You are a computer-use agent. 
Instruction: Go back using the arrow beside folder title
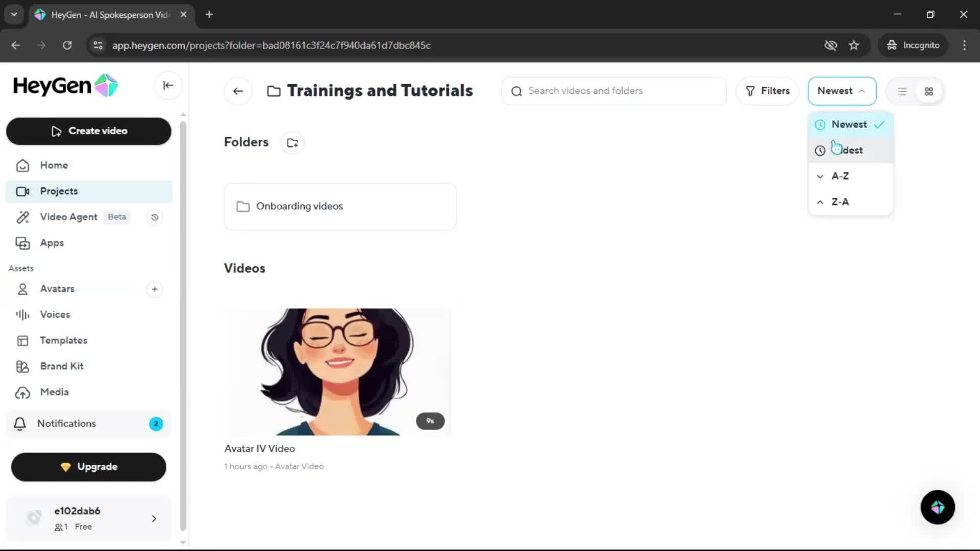point(238,91)
